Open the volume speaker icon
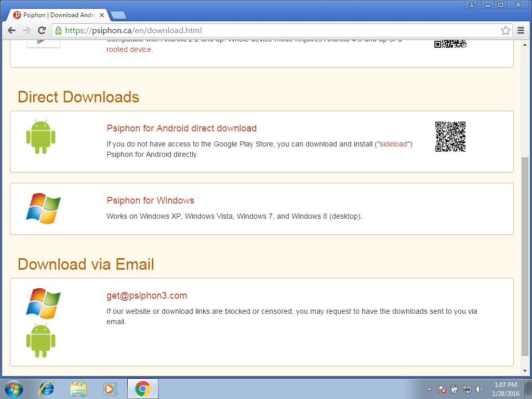The image size is (532, 399). [x=480, y=389]
